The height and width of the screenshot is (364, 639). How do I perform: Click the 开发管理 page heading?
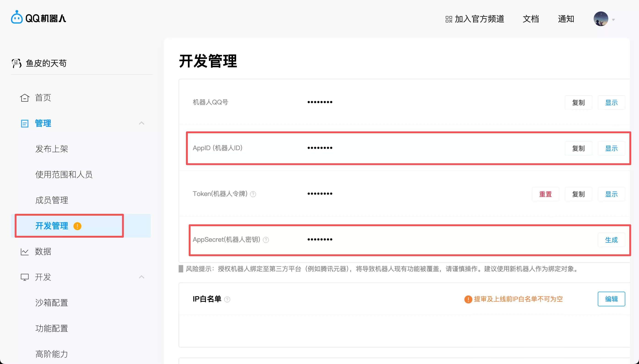click(x=208, y=61)
